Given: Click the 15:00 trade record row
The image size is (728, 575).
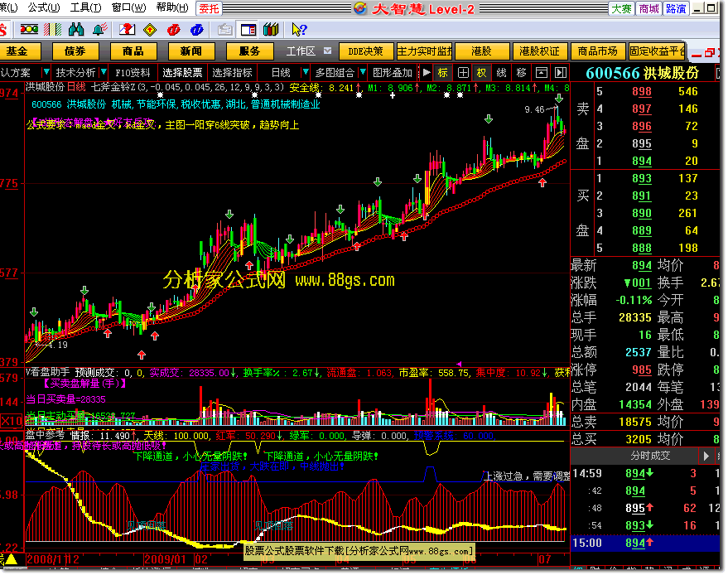Looking at the screenshot, I should pos(645,543).
